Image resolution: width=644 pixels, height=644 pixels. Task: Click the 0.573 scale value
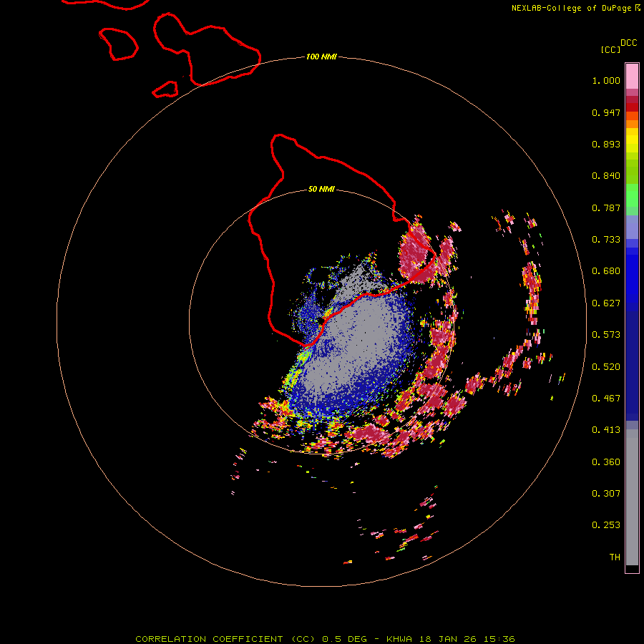pyautogui.click(x=606, y=335)
